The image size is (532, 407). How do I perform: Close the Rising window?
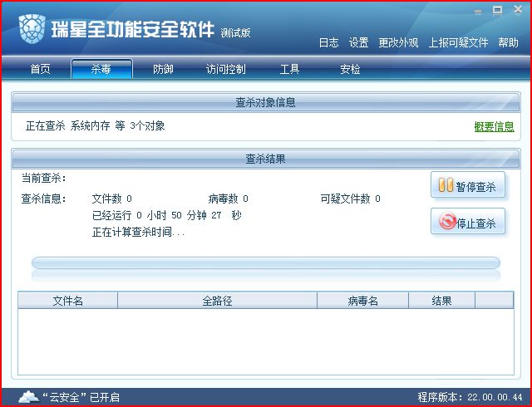click(x=518, y=10)
